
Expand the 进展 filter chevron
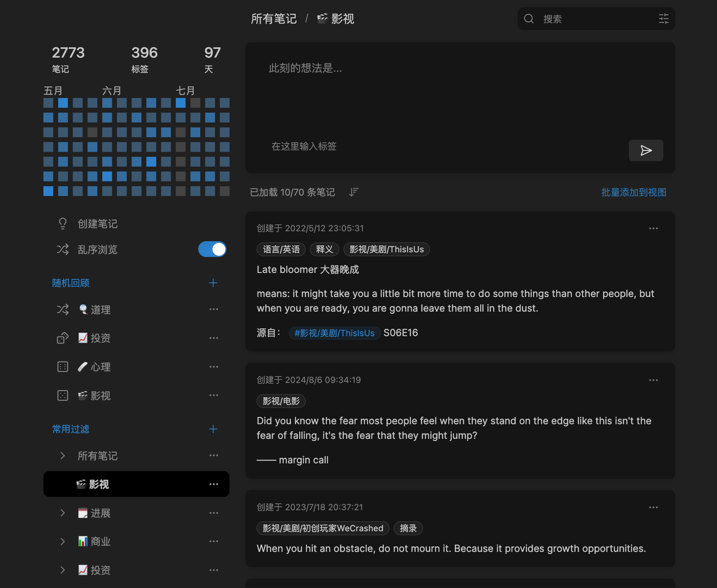(x=63, y=513)
